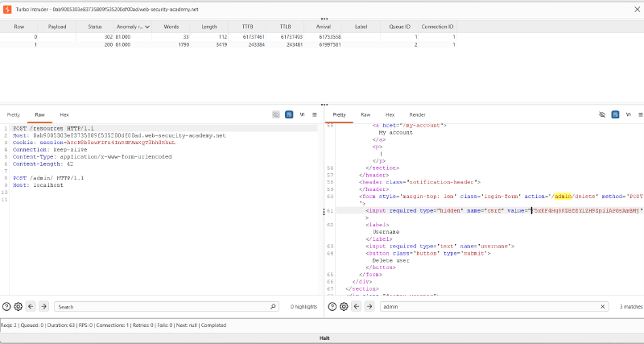
Task: Click smuggled POST /admin/ request line
Action: [48, 178]
